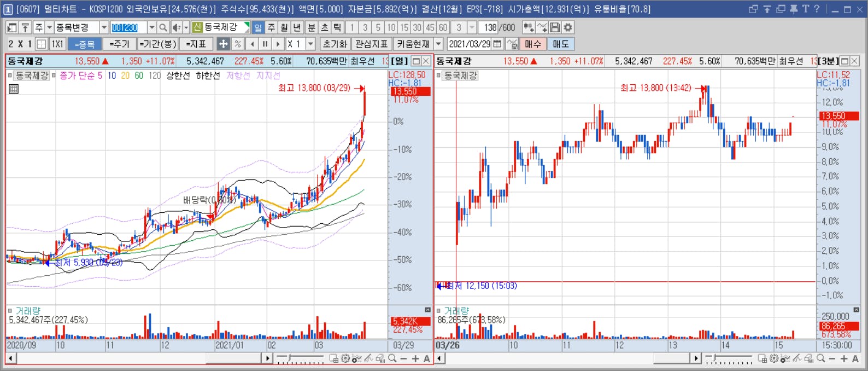Image resolution: width=868 pixels, height=371 pixels.
Task: Toggle the =종목 sync button
Action: point(85,44)
